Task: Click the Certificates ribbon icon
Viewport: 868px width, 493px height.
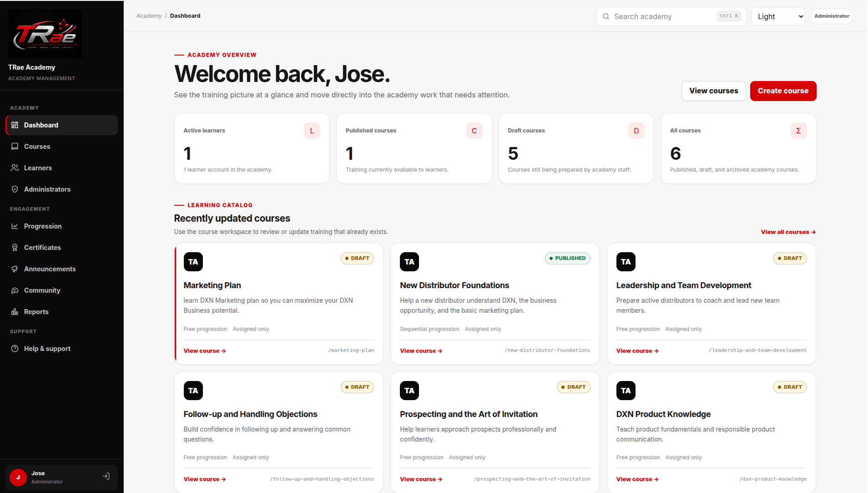Action: (x=15, y=248)
